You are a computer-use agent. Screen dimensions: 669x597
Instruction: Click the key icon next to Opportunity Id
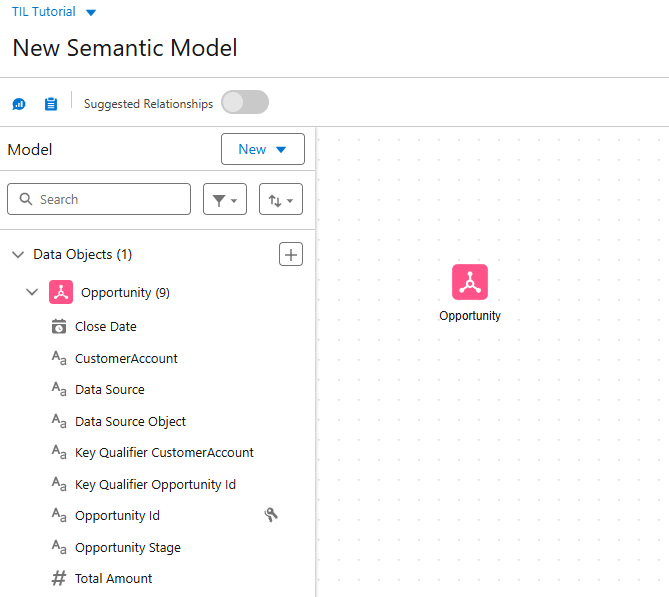(x=271, y=515)
